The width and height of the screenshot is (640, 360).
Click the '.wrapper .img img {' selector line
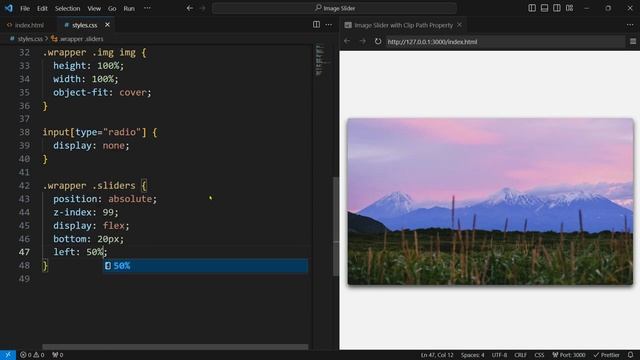pyautogui.click(x=94, y=53)
